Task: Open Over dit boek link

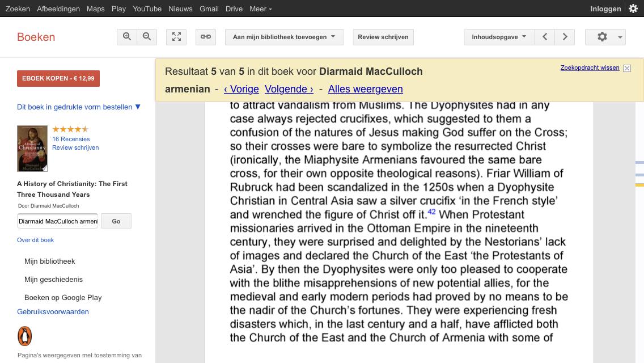Action: point(35,240)
